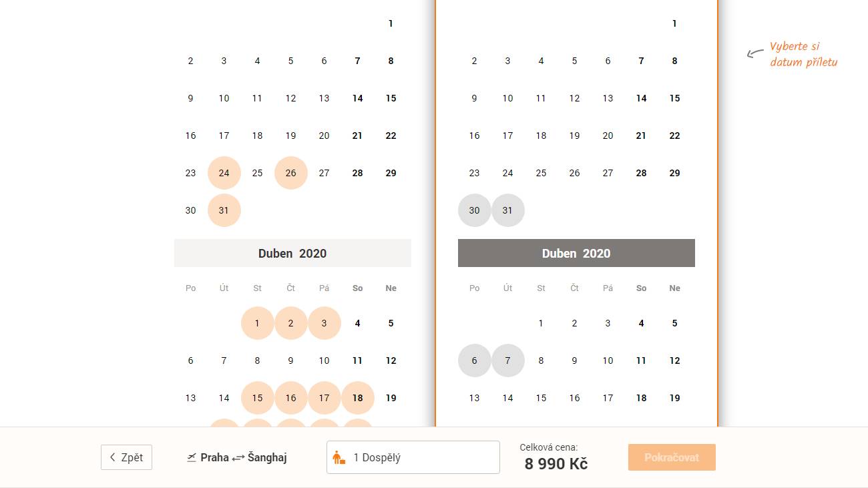Screen dimensions: 868x488
Task: Select highlighted March 24 in left calendar
Action: 224,173
